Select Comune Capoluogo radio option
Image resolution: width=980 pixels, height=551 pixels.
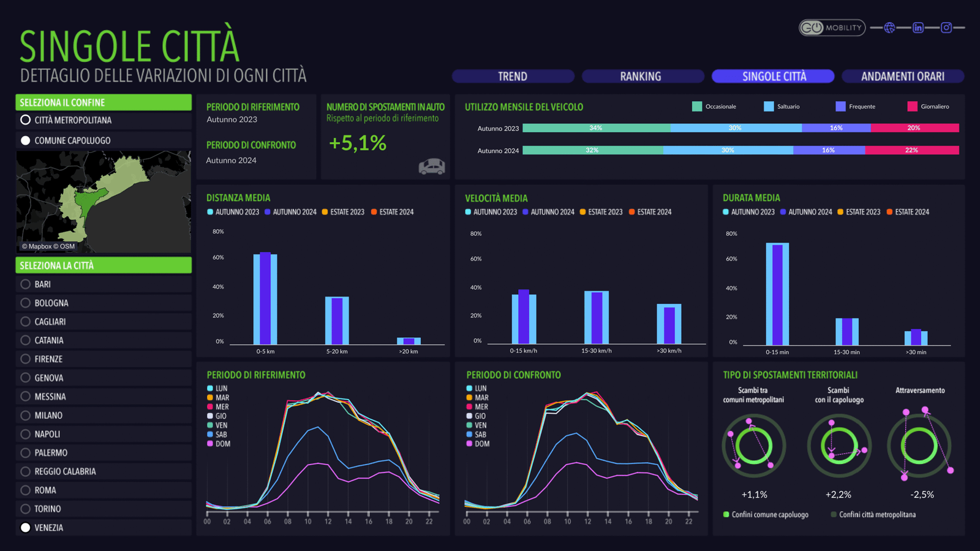(x=26, y=140)
